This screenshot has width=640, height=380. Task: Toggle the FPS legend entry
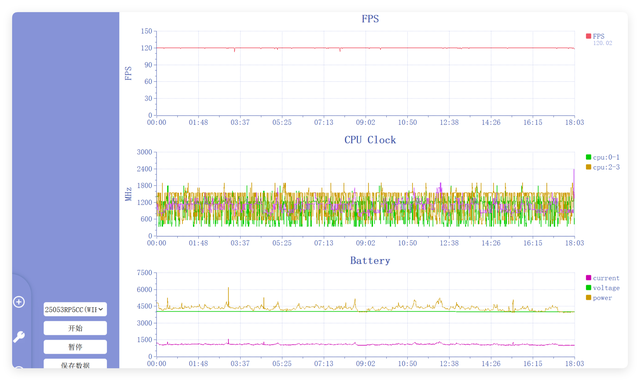[x=595, y=36]
